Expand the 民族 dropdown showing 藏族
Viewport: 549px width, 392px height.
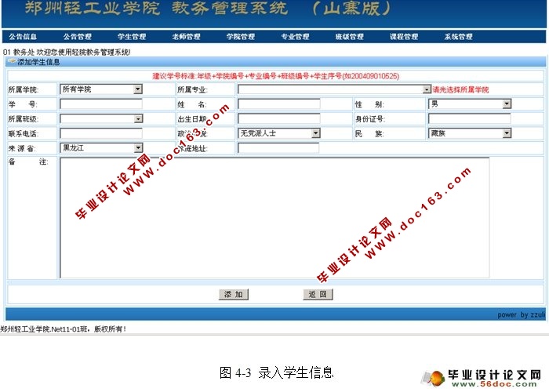click(x=470, y=133)
